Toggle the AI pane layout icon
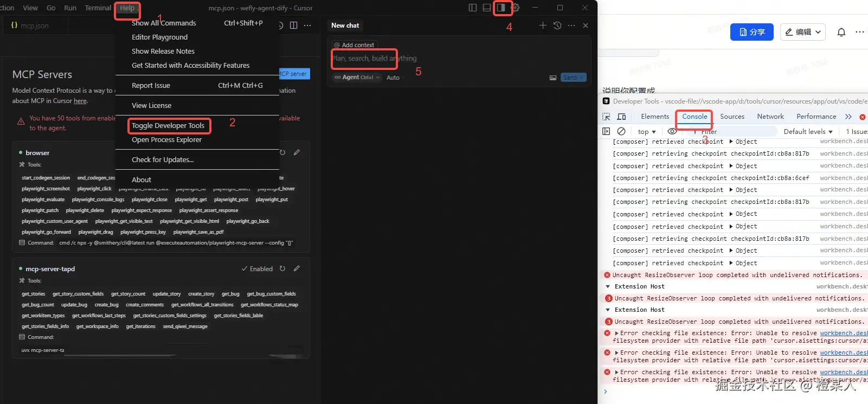868x404 pixels. 501,8
